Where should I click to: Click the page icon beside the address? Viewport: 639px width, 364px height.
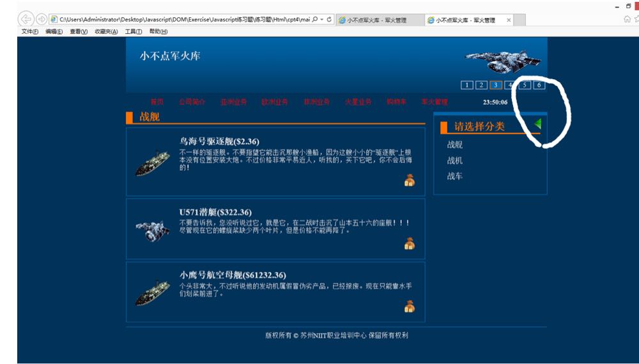[54, 19]
